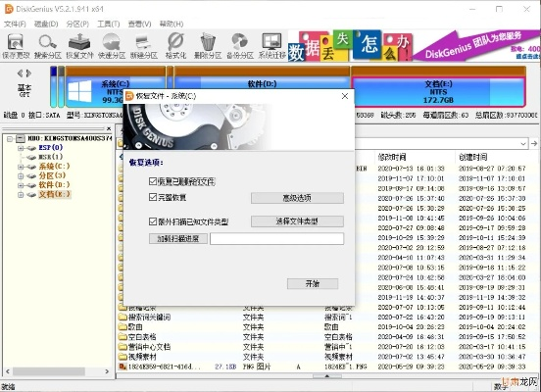The image size is (541, 392).
Task: Minimize the DiskGenius window
Action: click(x=472, y=9)
